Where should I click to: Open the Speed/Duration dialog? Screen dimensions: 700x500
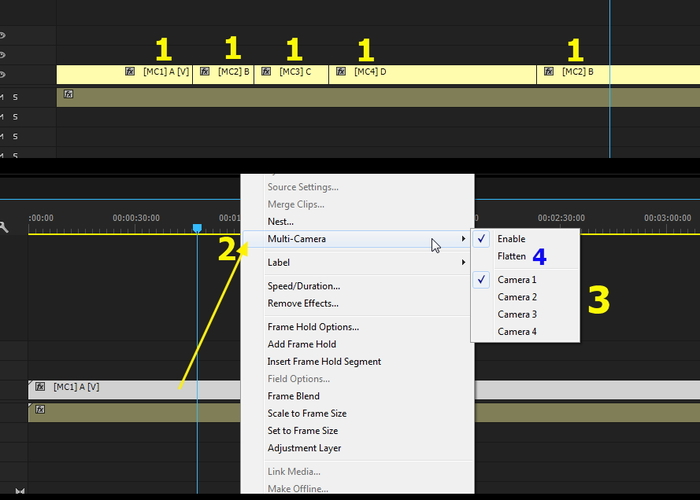(303, 286)
